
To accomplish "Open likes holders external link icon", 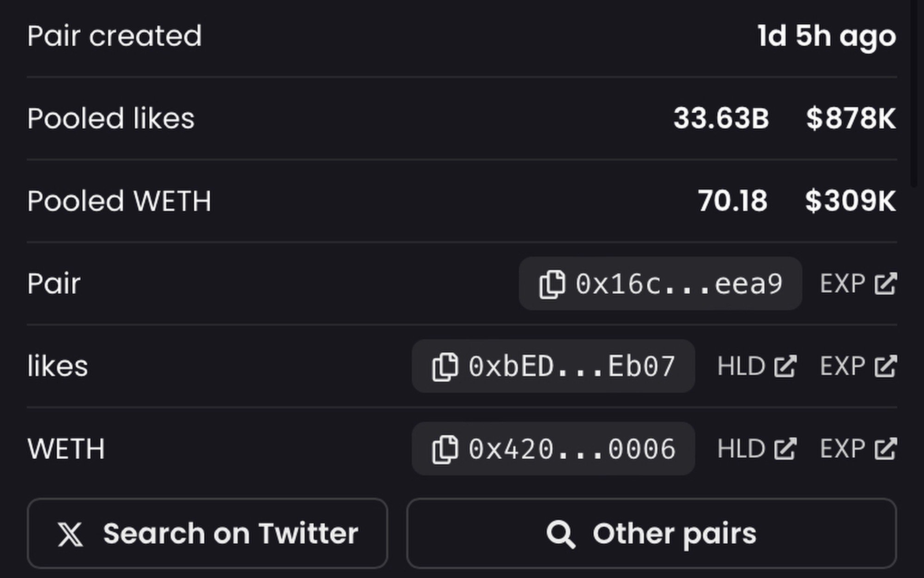I will pyautogui.click(x=785, y=366).
